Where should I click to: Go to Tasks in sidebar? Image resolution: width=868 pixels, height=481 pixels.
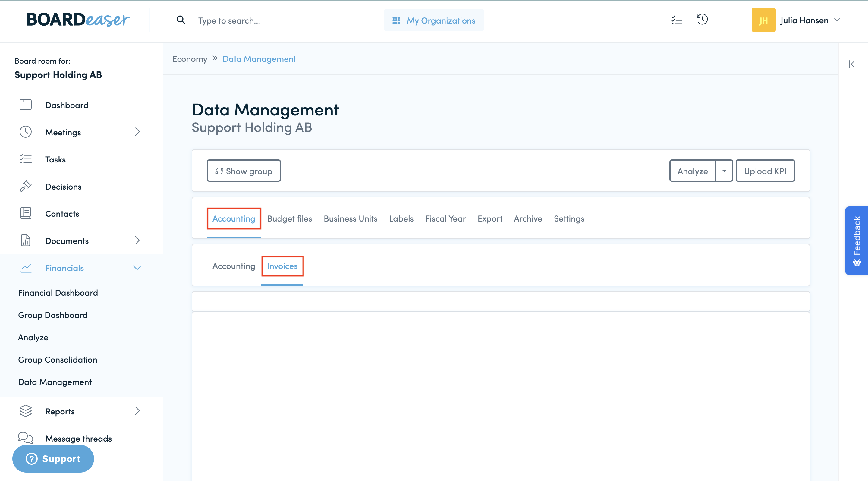pos(55,159)
